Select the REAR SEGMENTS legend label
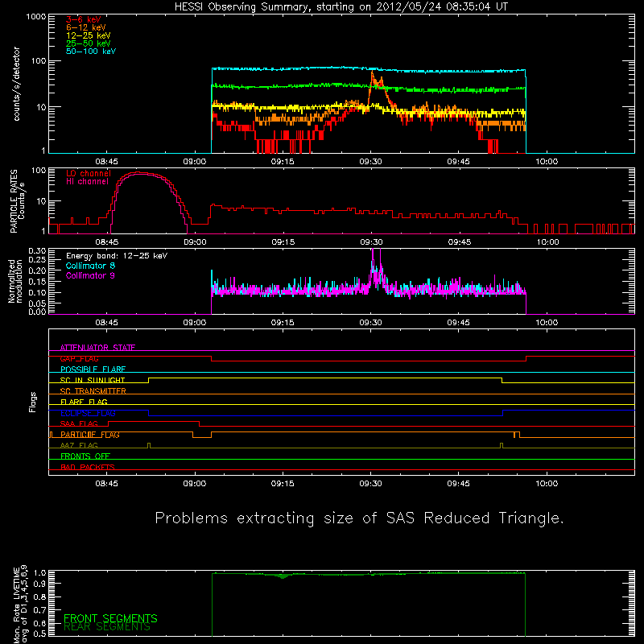This screenshot has height=644, width=644. coord(107,626)
